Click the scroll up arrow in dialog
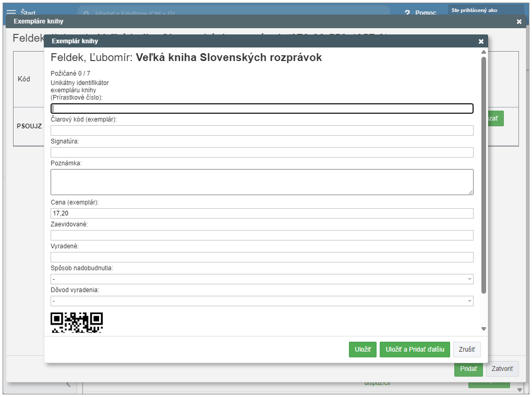Screen dimensions: 532x397 coord(483,52)
